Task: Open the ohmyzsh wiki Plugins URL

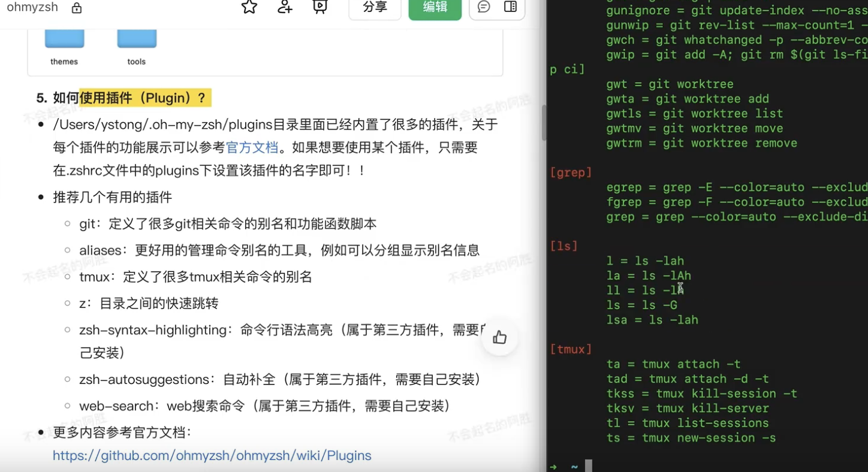Action: click(212, 455)
